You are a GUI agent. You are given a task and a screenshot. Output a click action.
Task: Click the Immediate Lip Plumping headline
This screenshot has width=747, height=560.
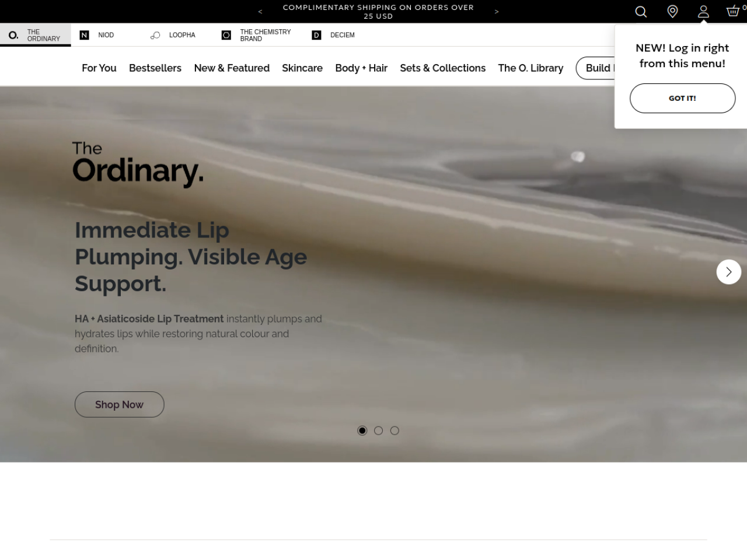[x=191, y=257]
